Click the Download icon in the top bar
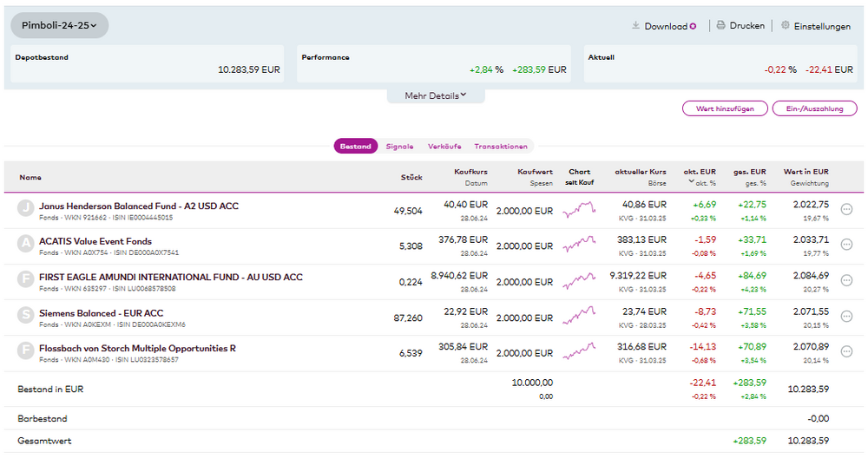Image resolution: width=868 pixels, height=465 pixels. 635,26
